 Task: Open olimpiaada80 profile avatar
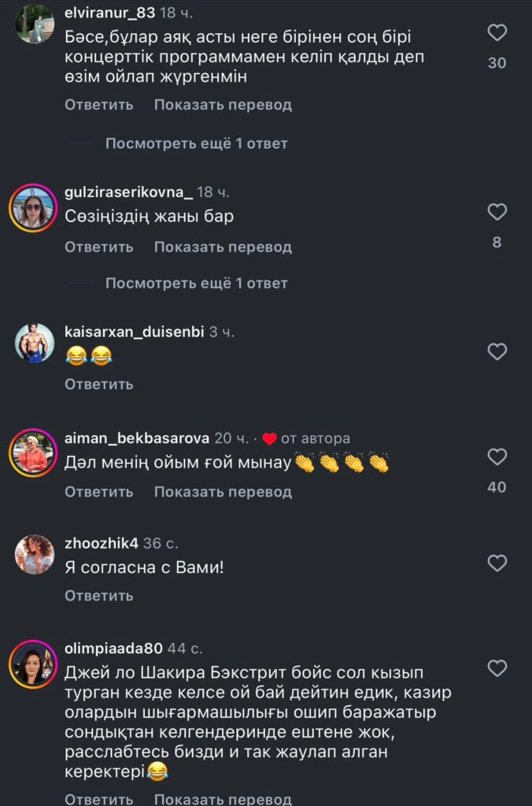click(33, 664)
